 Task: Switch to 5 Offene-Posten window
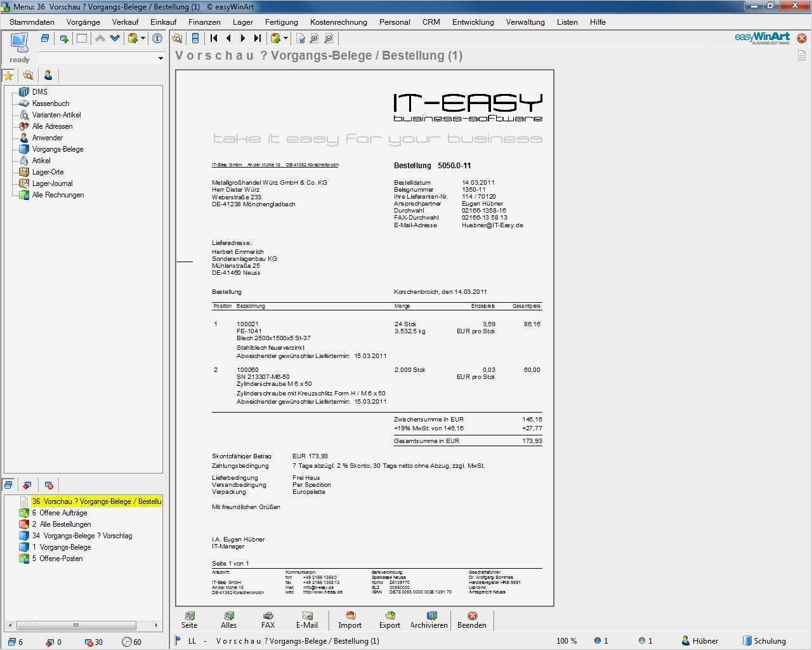pos(57,559)
